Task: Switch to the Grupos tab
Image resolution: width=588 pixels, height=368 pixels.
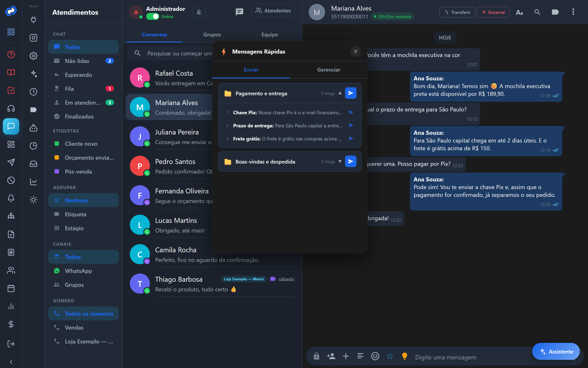Action: click(212, 35)
